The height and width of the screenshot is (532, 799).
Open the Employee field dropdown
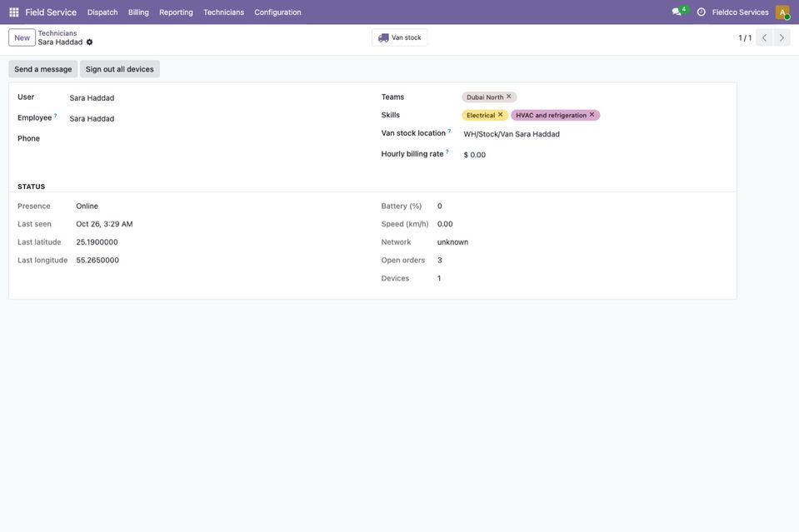[x=217, y=118]
